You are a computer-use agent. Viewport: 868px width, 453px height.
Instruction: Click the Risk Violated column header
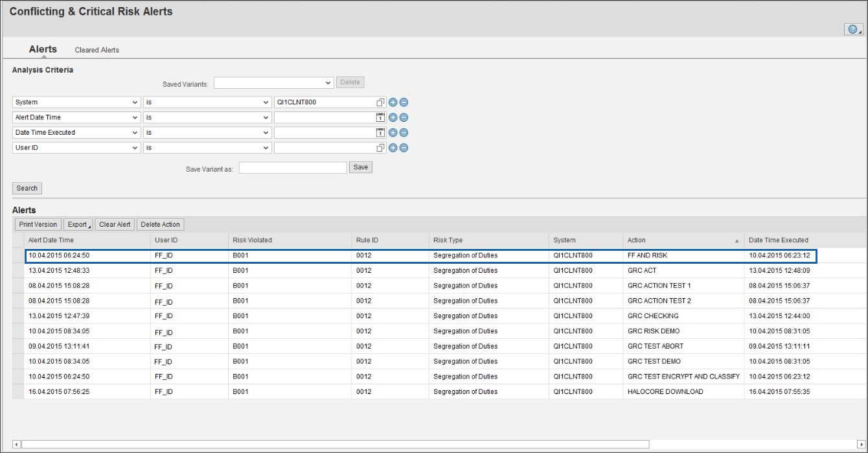click(x=290, y=240)
